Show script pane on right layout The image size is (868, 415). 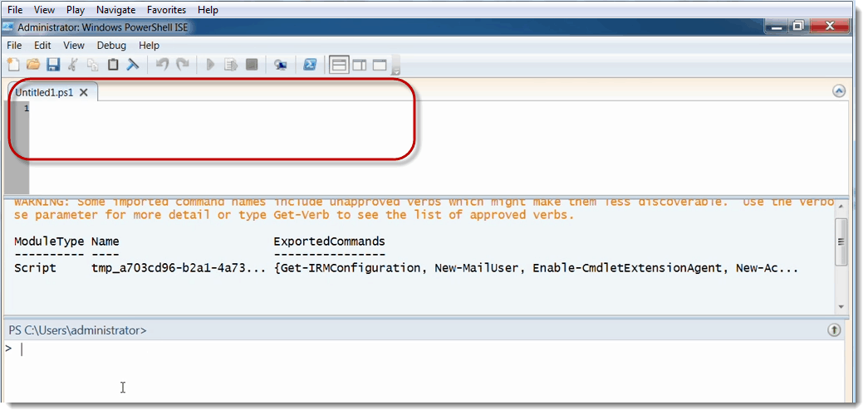pos(360,65)
